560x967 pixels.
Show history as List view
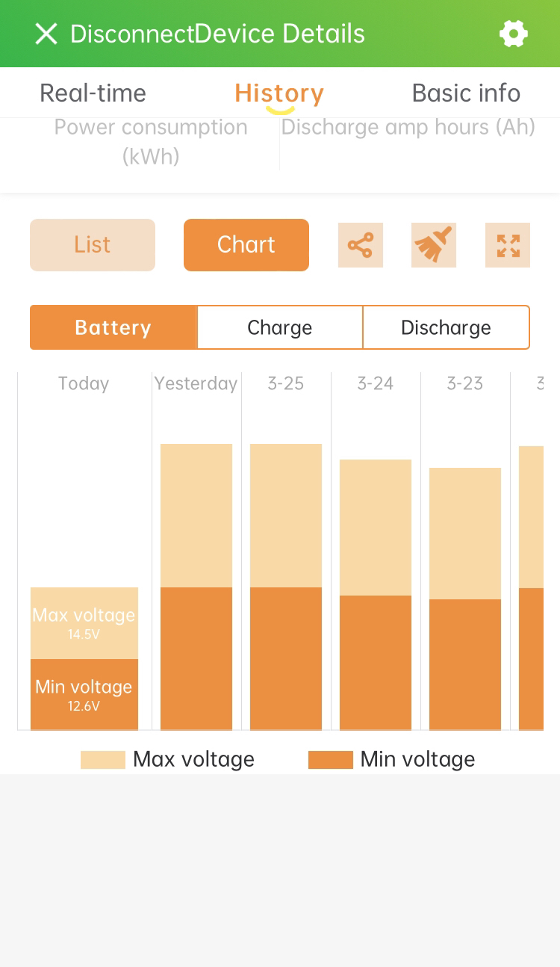pyautogui.click(x=93, y=245)
